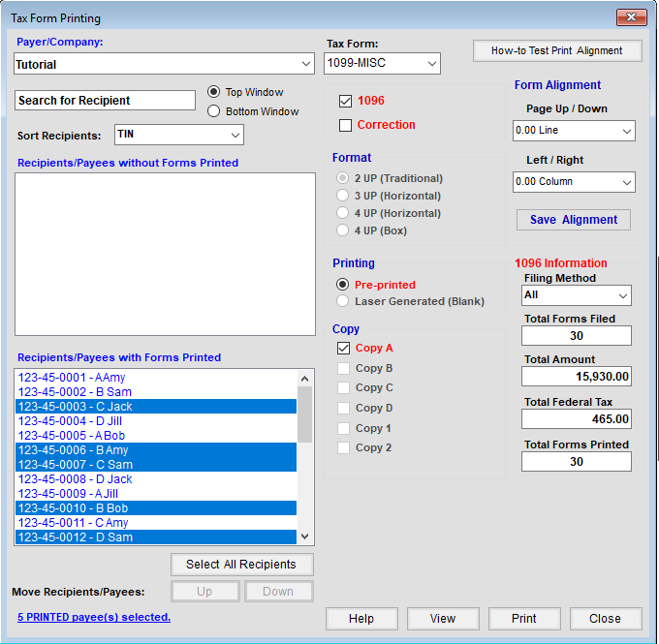Click the recipient list scrollbar thumb
This screenshot has width=659, height=644.
click(305, 414)
